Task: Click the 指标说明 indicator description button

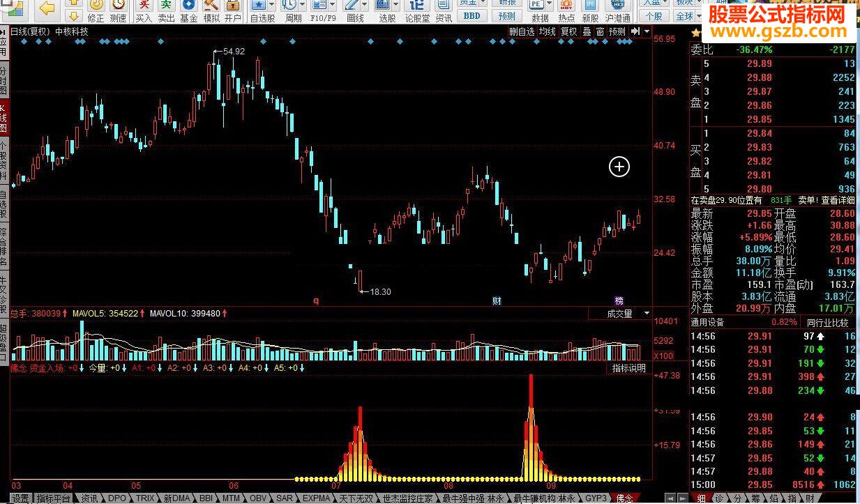Action: point(629,368)
